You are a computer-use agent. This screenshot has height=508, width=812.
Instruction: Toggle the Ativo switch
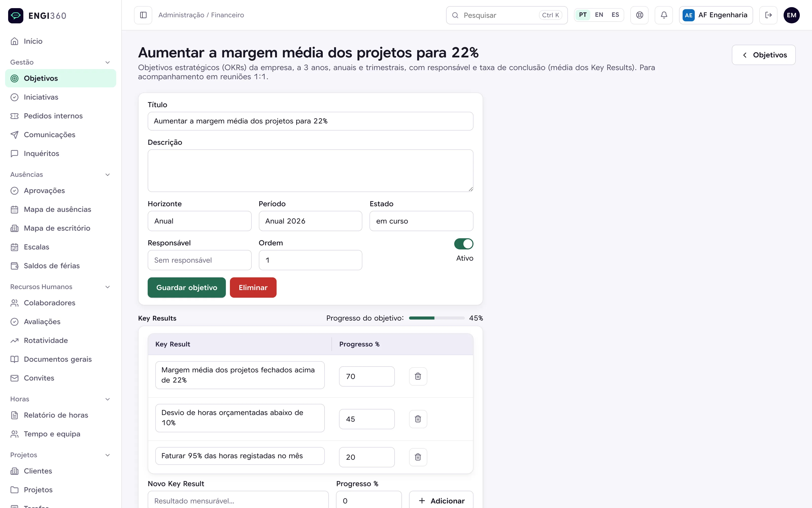[x=463, y=244]
